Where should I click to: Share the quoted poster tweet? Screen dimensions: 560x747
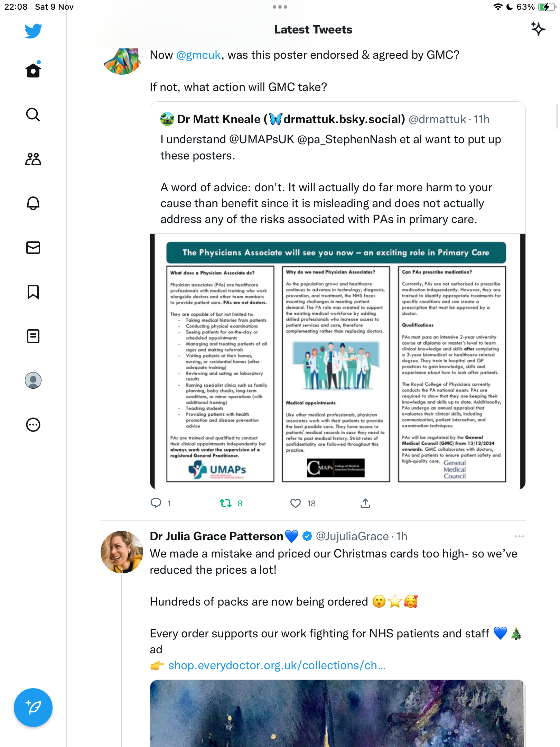tap(365, 503)
